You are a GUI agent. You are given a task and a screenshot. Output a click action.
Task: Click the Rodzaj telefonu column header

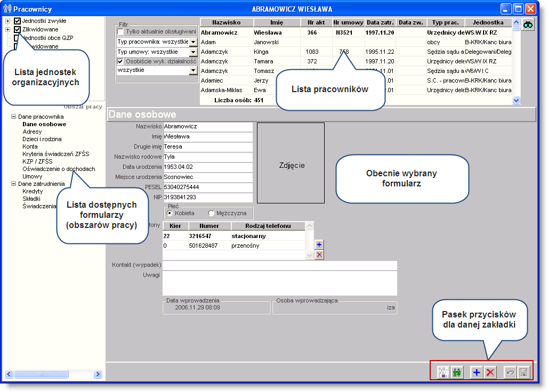click(268, 226)
